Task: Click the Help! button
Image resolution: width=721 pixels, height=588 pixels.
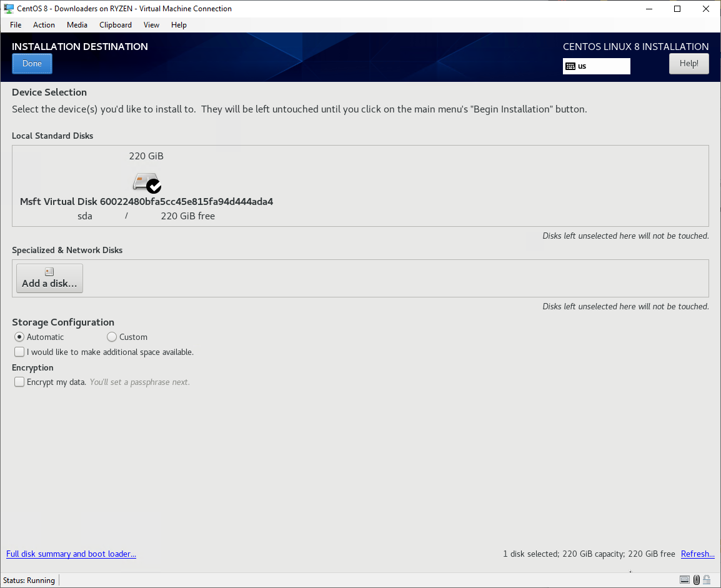Action: click(689, 64)
